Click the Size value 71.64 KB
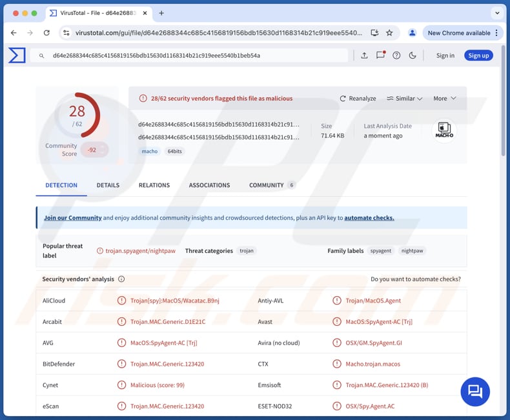Viewport: 510px width, 420px height. [x=332, y=135]
